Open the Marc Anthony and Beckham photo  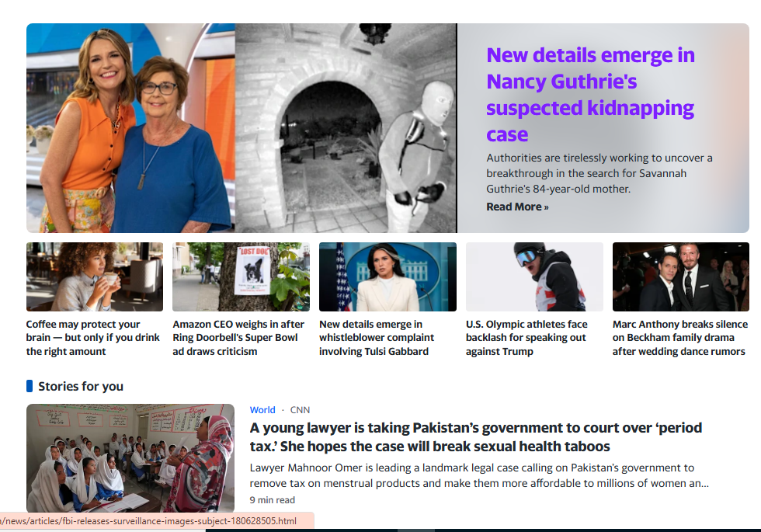click(x=681, y=276)
